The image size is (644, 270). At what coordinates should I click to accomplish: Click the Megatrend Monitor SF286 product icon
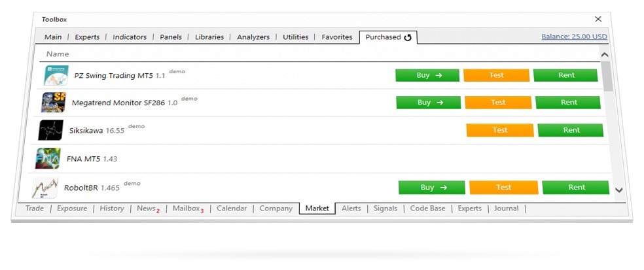pos(53,103)
